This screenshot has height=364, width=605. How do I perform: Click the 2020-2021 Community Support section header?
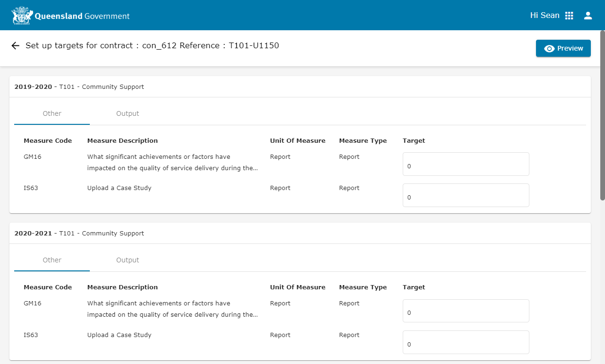79,234
